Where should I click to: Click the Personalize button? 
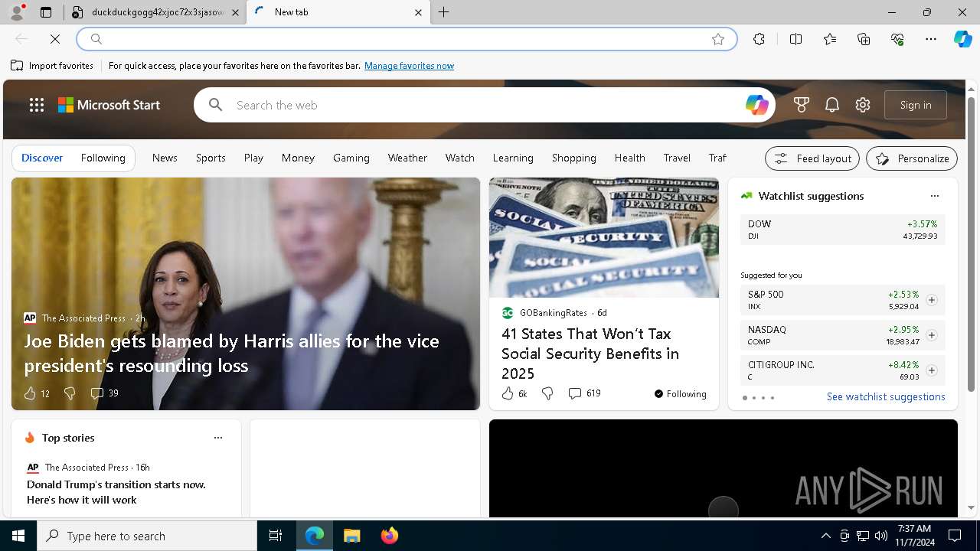(x=912, y=158)
